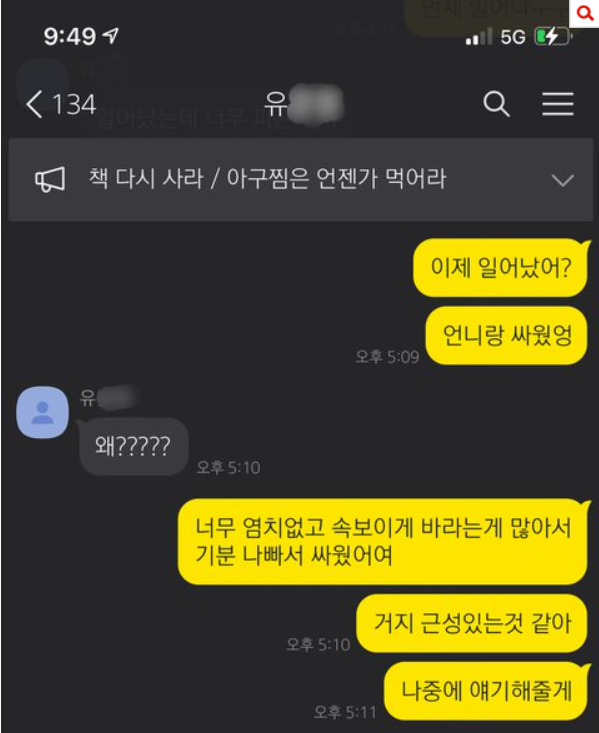The image size is (599, 733).
Task: Click the red magnifier icon at corner
Action: click(584, 13)
